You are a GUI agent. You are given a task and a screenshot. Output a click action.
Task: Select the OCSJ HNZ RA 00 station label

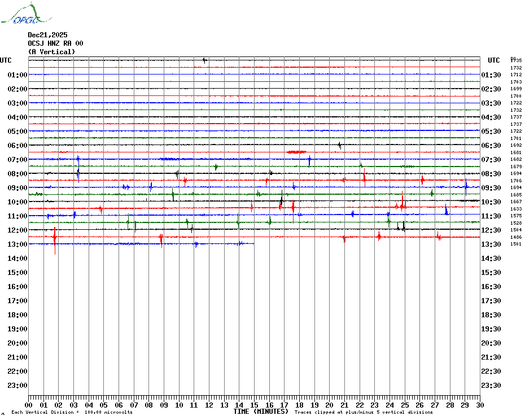point(55,43)
